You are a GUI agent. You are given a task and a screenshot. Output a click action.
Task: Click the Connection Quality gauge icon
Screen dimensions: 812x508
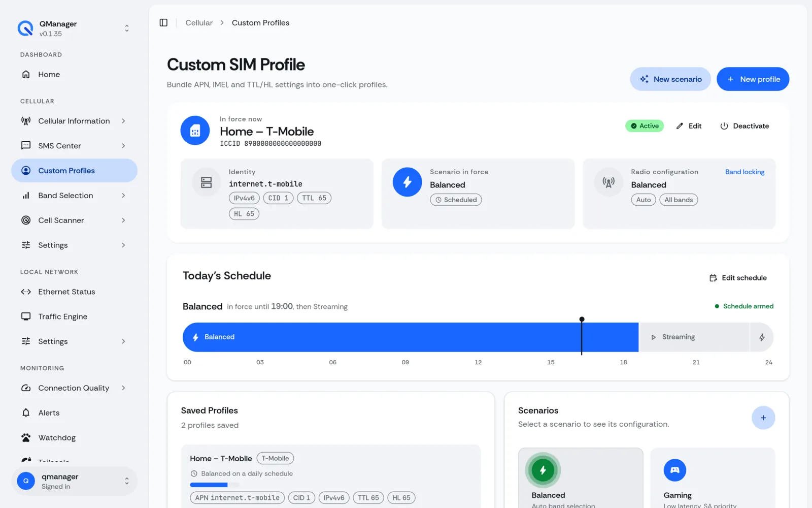point(26,388)
